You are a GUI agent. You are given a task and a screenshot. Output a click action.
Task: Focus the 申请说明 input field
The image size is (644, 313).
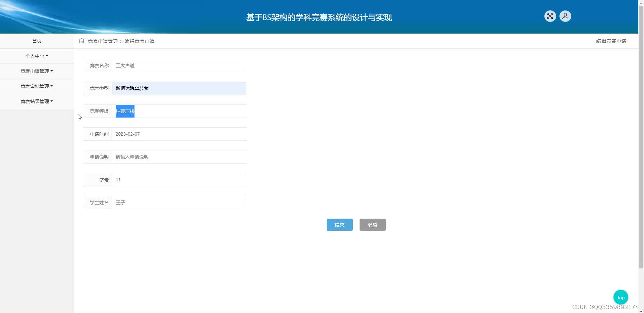tap(179, 157)
